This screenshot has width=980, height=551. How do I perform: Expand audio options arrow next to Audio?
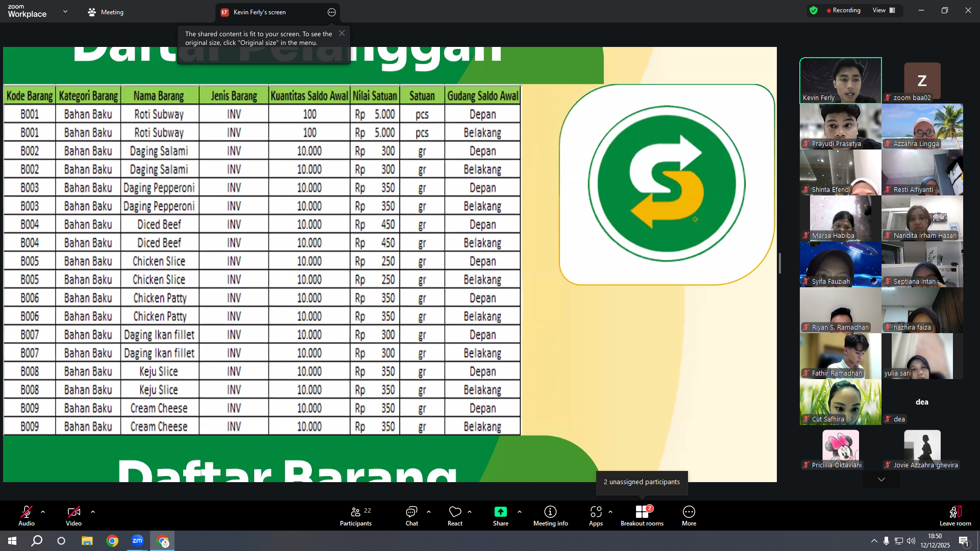pos(43,512)
